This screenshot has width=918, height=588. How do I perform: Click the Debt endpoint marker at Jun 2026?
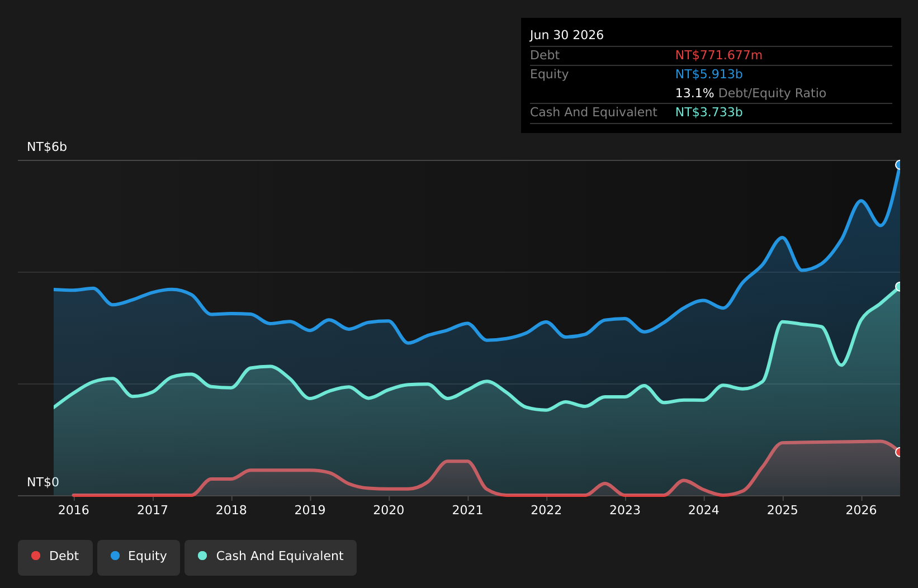(900, 452)
